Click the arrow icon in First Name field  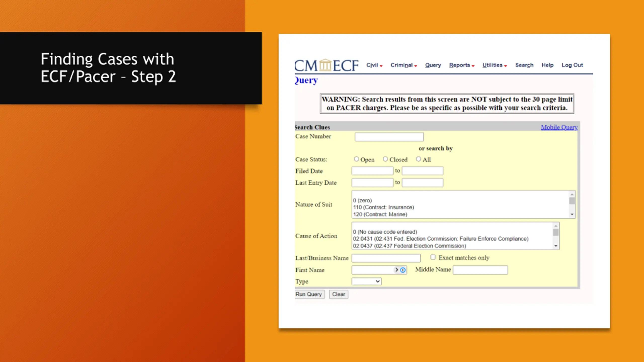(x=396, y=270)
